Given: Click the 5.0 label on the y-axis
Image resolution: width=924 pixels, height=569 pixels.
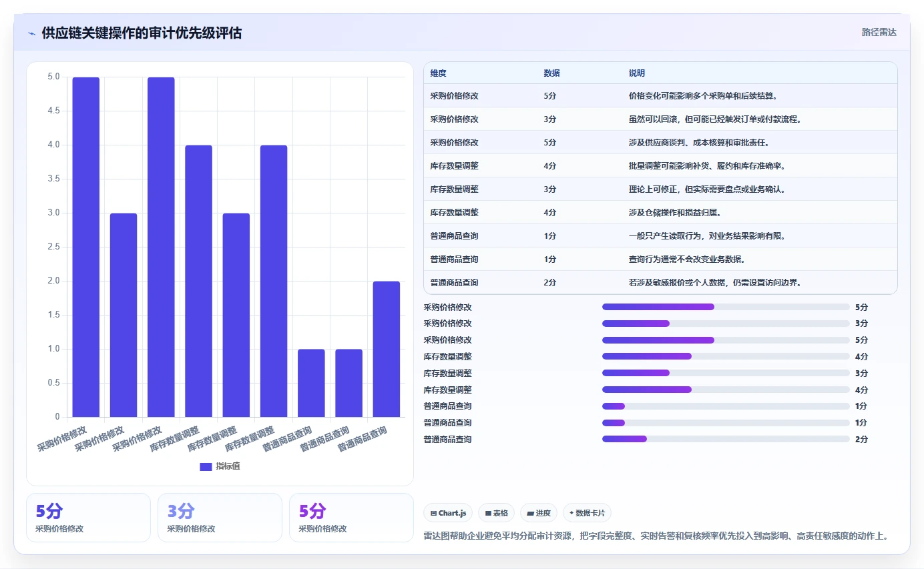Looking at the screenshot, I should 53,77.
